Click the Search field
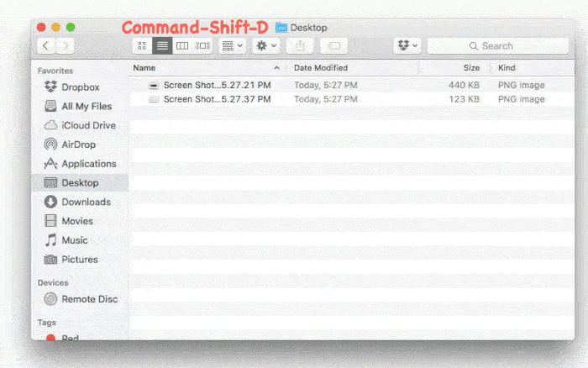Viewport: 588px width, 368px height. pos(498,45)
